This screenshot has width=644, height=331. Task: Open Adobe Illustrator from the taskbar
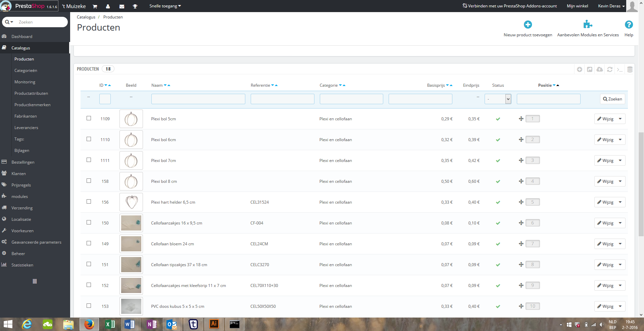pos(214,324)
